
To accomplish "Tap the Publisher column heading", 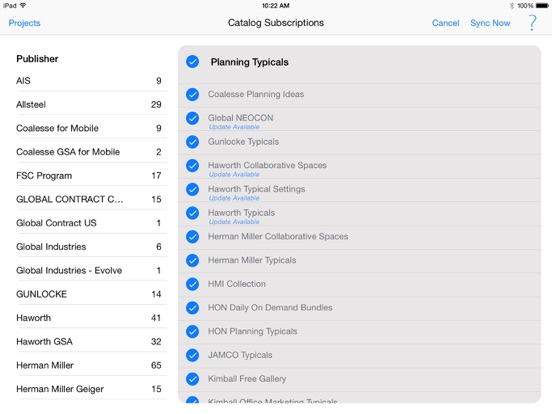I will 37,58.
